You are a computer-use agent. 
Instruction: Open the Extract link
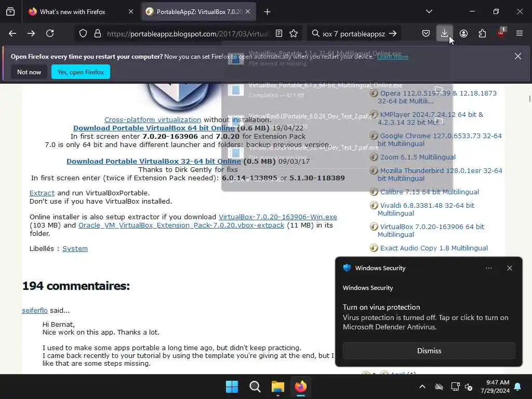tap(42, 193)
